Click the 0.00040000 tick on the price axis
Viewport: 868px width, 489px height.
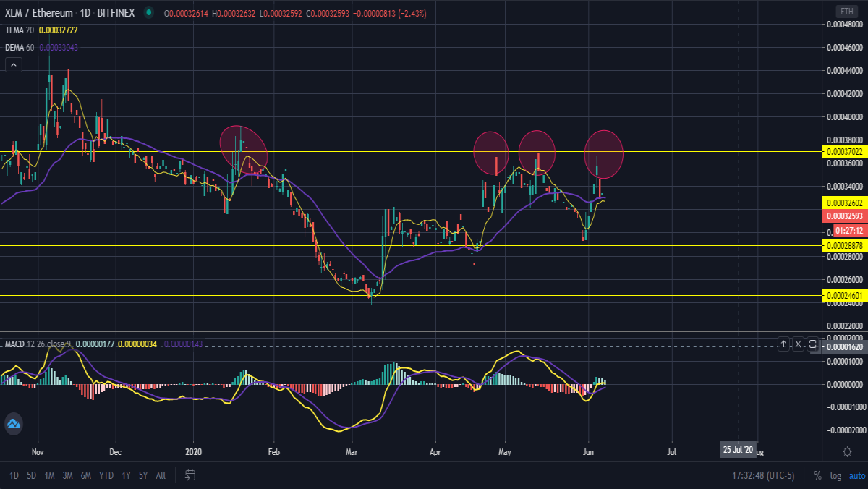tap(844, 117)
